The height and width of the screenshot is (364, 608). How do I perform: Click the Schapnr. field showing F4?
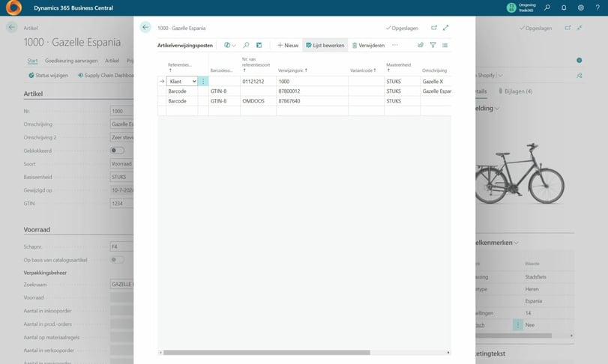click(x=121, y=246)
